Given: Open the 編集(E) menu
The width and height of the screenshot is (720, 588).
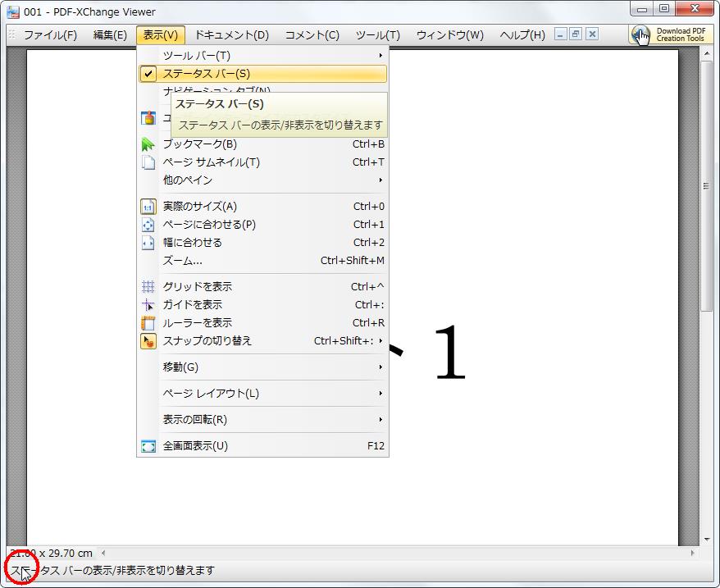Looking at the screenshot, I should coord(110,35).
